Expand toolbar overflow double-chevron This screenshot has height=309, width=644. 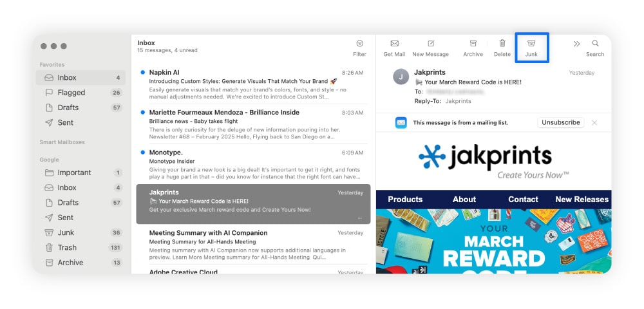[576, 44]
